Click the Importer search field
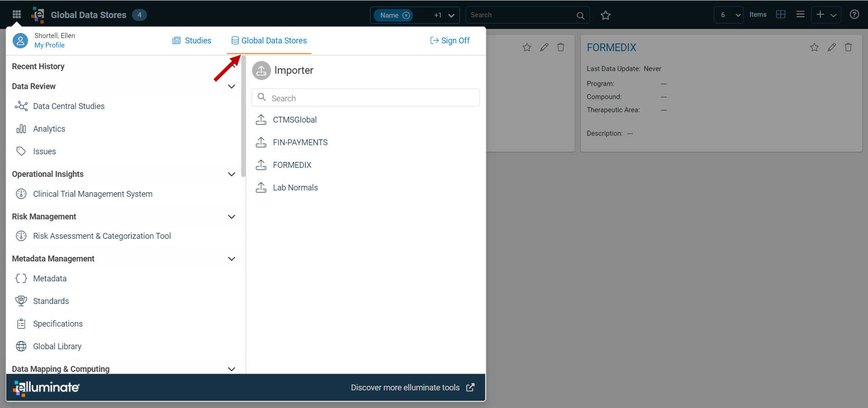Image resolution: width=868 pixels, height=408 pixels. pos(366,98)
